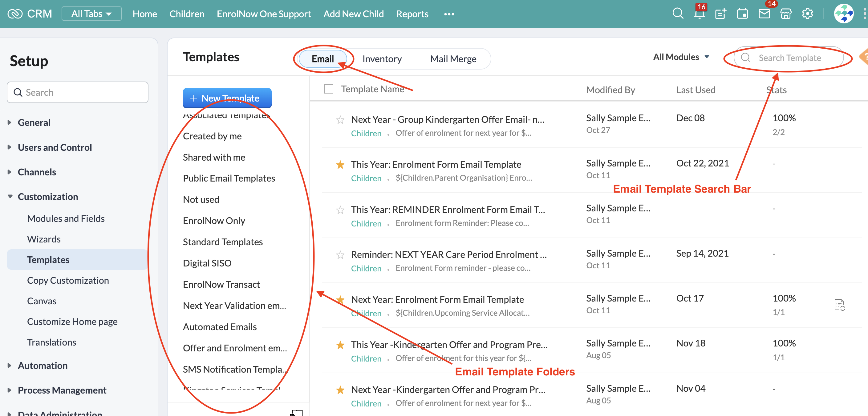Open the Setup gear icon
The image size is (868, 416).
(807, 14)
